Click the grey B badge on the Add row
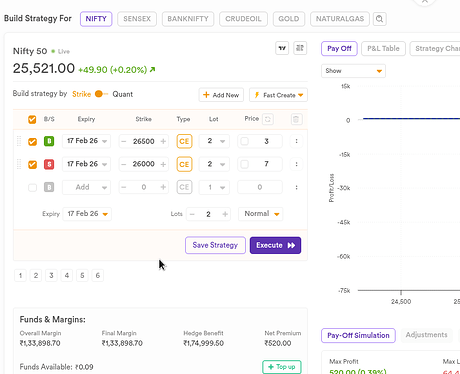The height and width of the screenshot is (374, 460). (49, 187)
